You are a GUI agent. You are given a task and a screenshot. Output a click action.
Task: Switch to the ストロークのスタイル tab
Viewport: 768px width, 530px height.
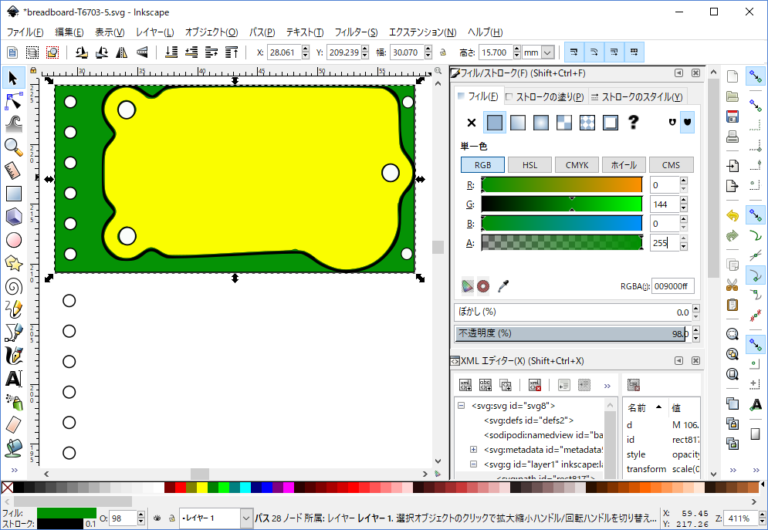[x=636, y=96]
